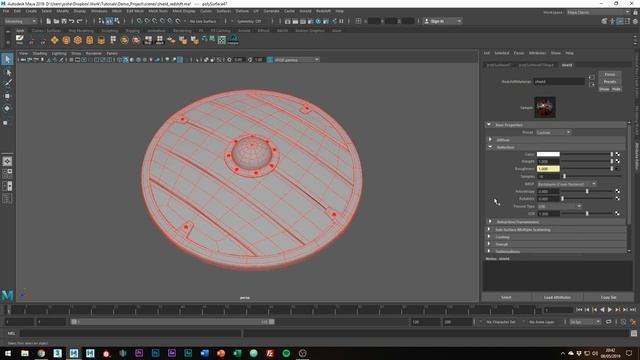
Task: Toggle Single perspective view layout button
Action: coord(7,161)
